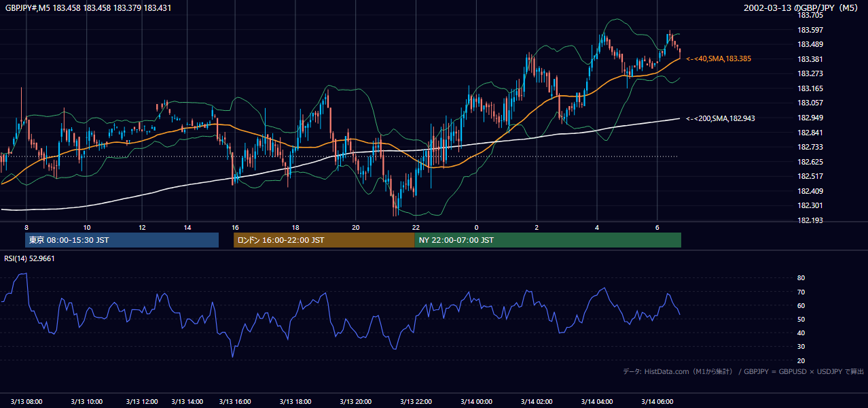Click the 183.489 price axis label
868x408 pixels.
coord(809,44)
